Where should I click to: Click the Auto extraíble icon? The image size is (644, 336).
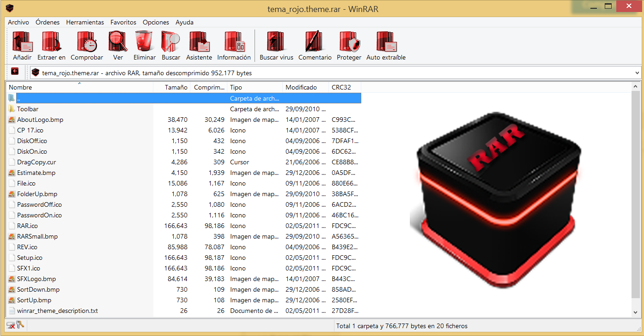pos(386,42)
